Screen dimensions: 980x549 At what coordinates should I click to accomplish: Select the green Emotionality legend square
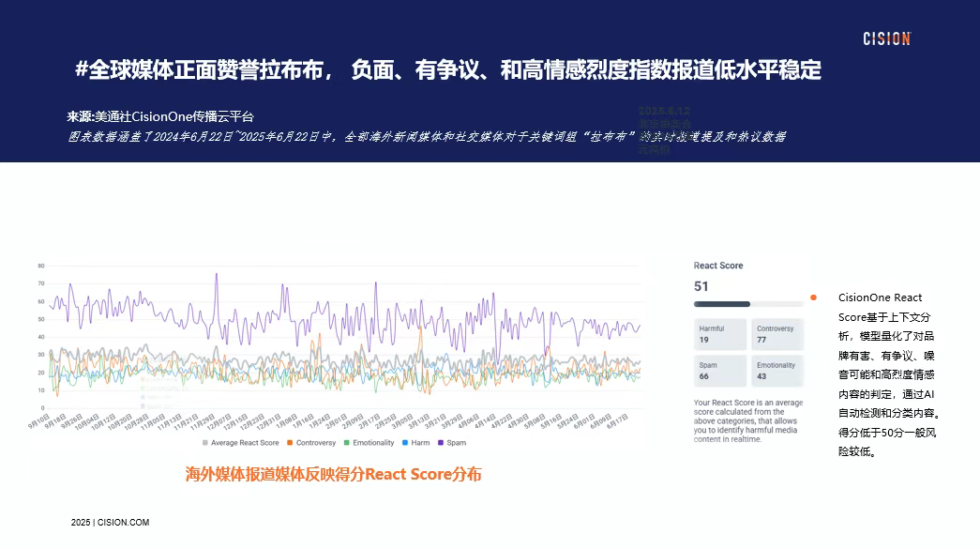tap(348, 442)
